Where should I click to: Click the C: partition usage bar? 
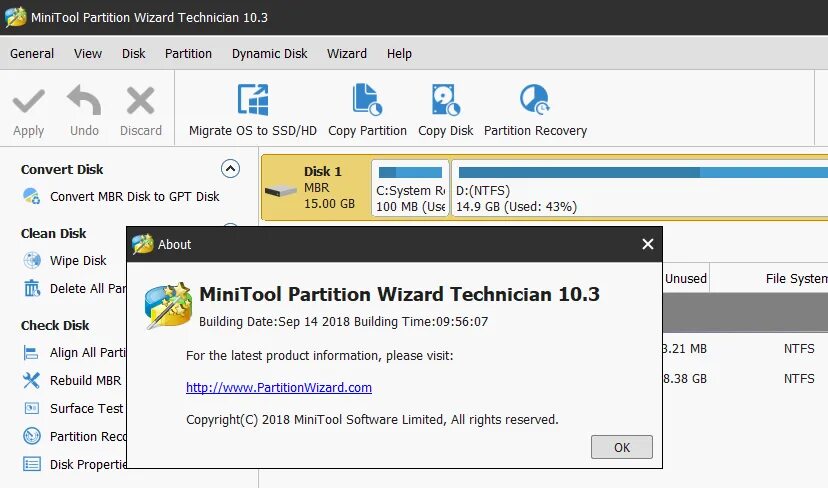[x=410, y=172]
